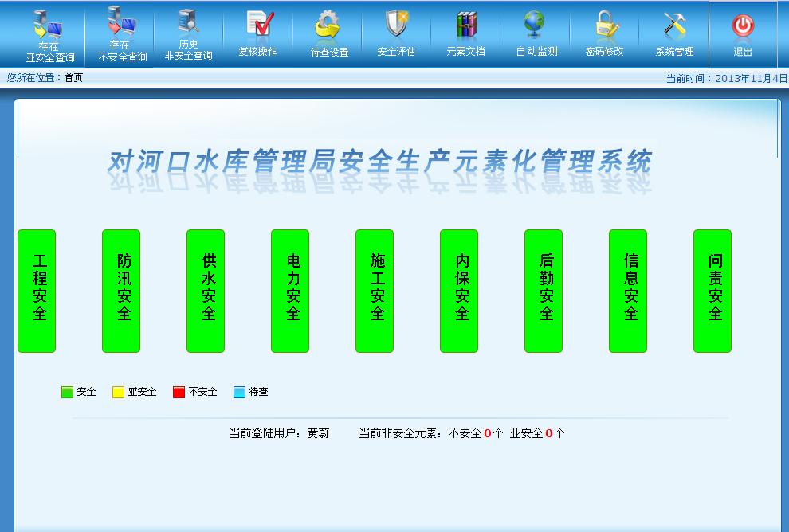Select the 防汛安全 green panel
The width and height of the screenshot is (789, 532).
tap(121, 291)
